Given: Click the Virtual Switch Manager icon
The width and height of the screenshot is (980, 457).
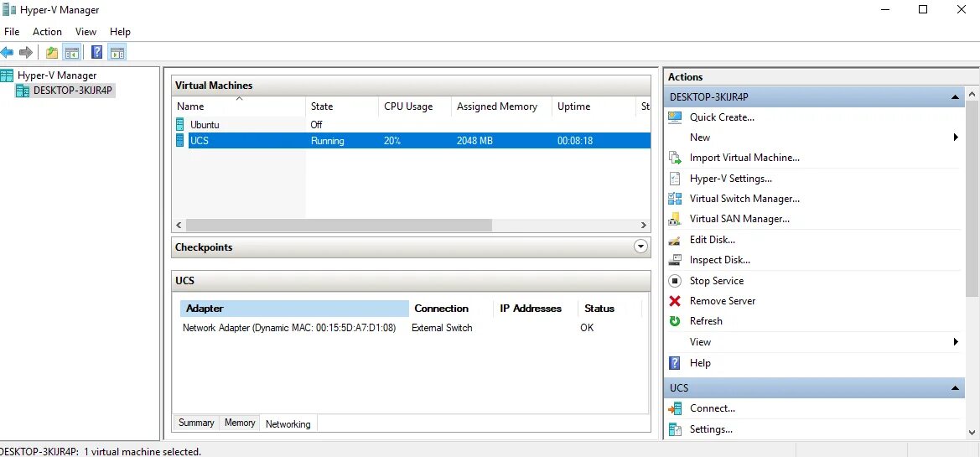Looking at the screenshot, I should (x=674, y=199).
